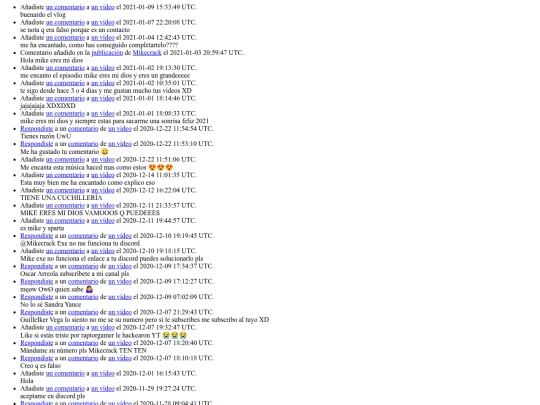Open 'un vídeo' link dated 2021-01-01 18:08:33
Screen dimensions: 540x405
(103, 113)
